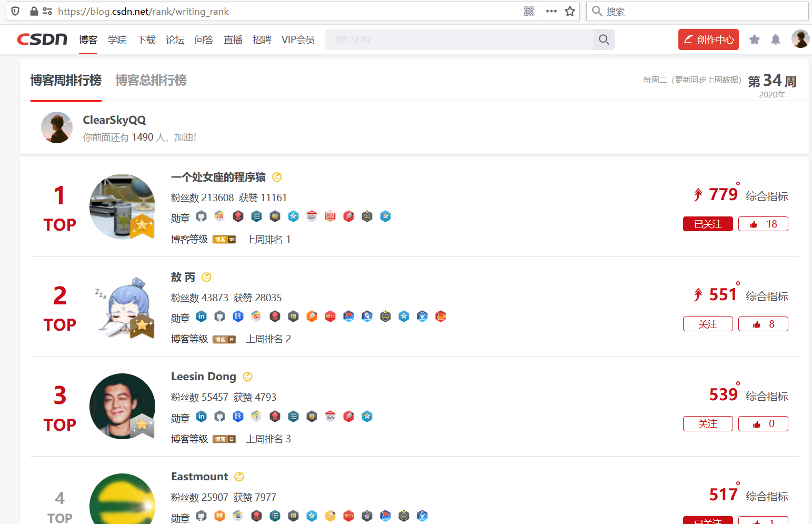
Task: Open VIP会员 in the top navigation
Action: point(298,39)
